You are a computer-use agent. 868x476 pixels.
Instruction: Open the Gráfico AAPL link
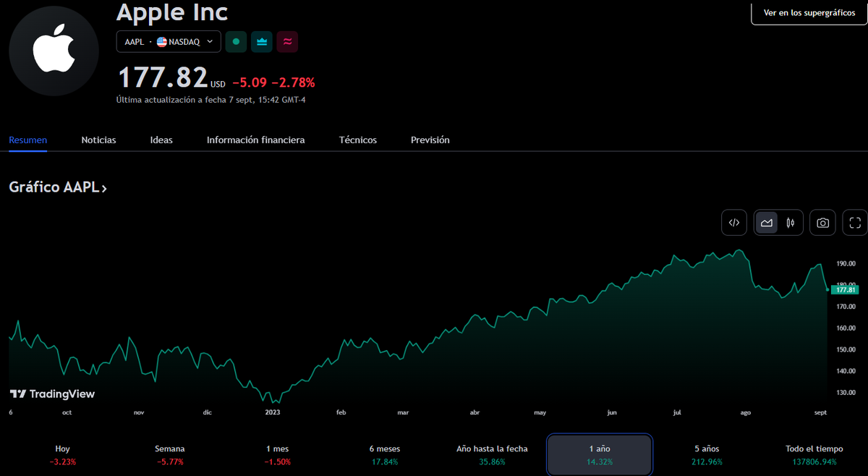pos(58,187)
